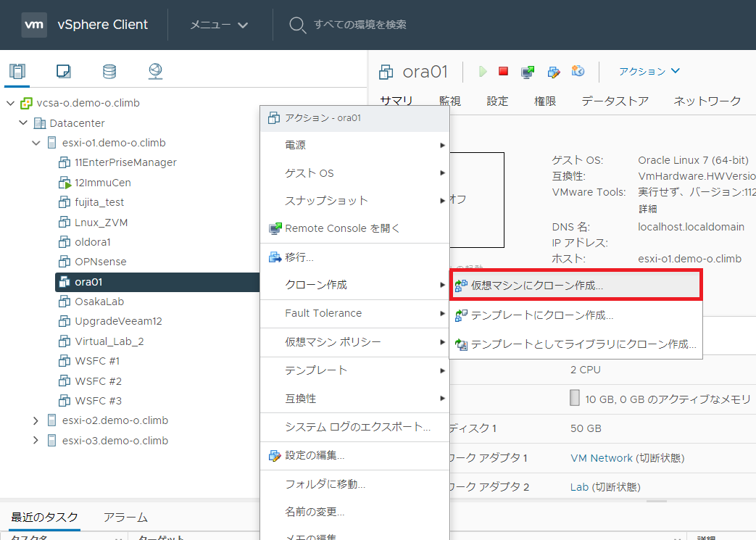Collapse vcsa-o.demo-o.climb tree node
This screenshot has width=756, height=540.
(11, 103)
